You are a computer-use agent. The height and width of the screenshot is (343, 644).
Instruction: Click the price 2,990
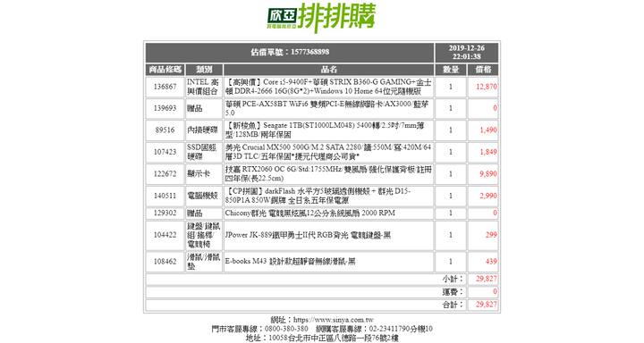(488, 196)
